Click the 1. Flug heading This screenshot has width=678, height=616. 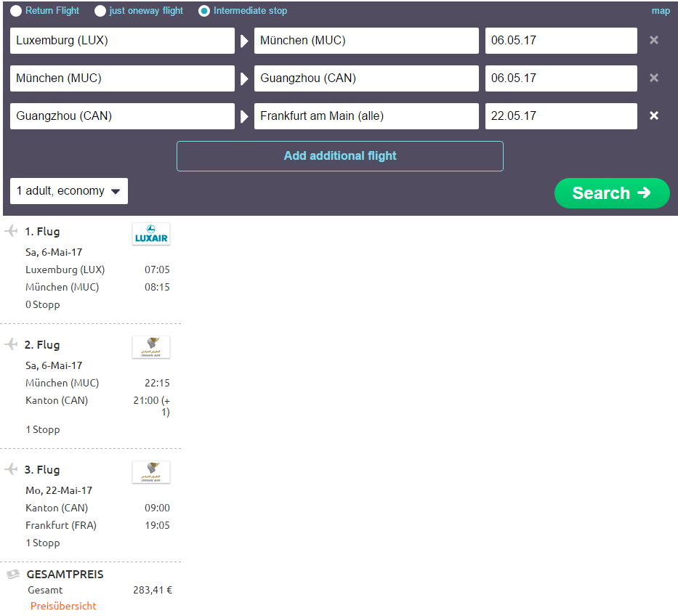pos(42,232)
